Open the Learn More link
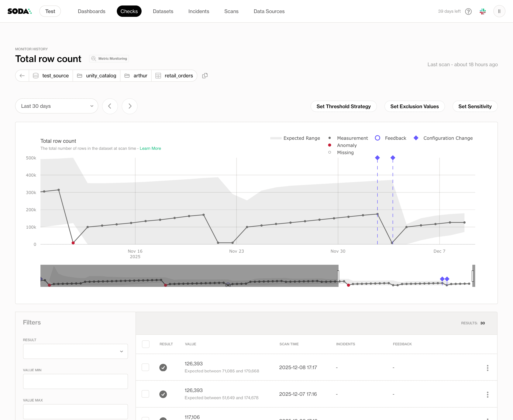 click(x=150, y=148)
